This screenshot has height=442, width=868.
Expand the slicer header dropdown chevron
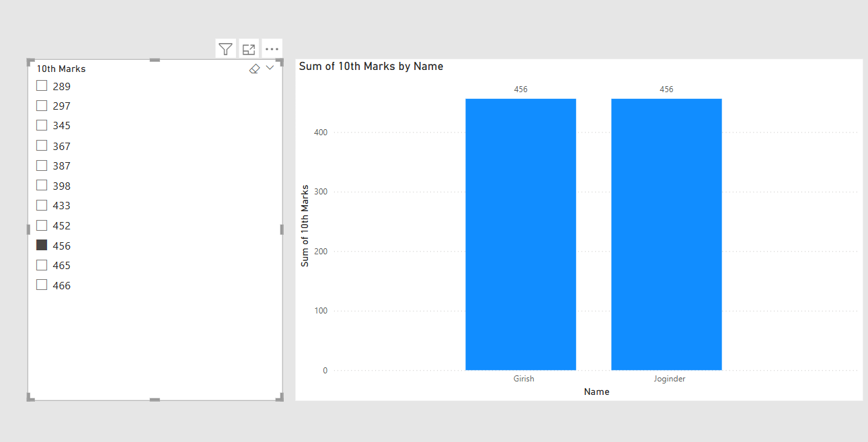(x=269, y=68)
